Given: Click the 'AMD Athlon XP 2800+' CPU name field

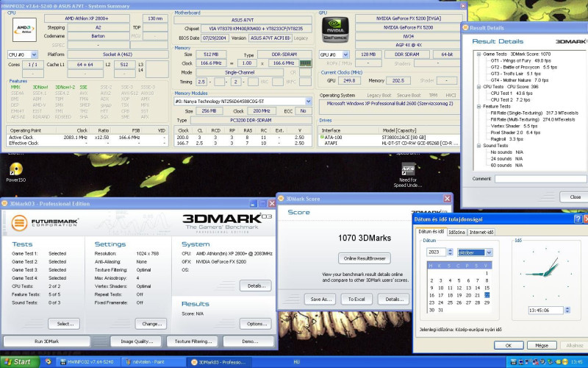Looking at the screenshot, I should click(87, 18).
